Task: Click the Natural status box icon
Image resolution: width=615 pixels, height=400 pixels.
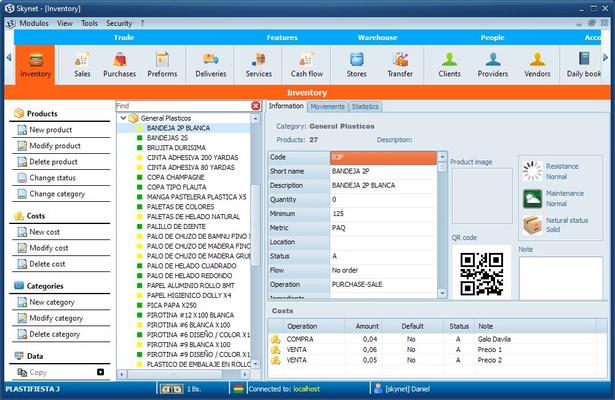Action: point(532,225)
